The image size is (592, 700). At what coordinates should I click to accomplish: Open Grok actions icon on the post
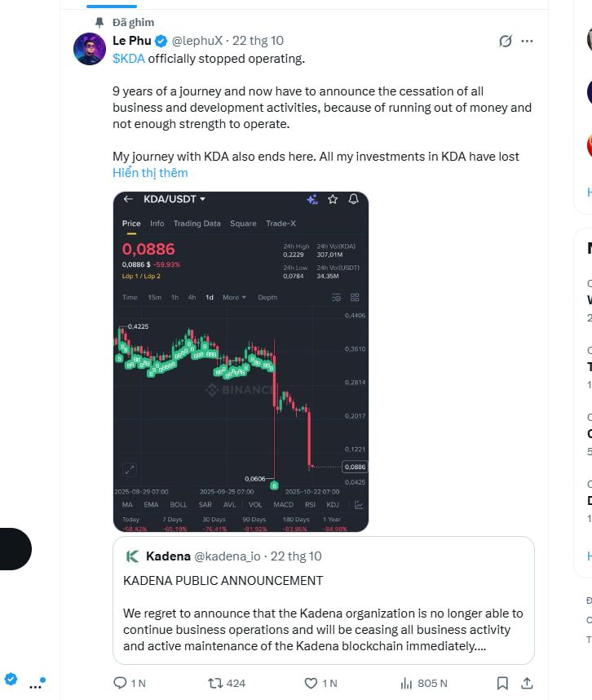pyautogui.click(x=505, y=41)
